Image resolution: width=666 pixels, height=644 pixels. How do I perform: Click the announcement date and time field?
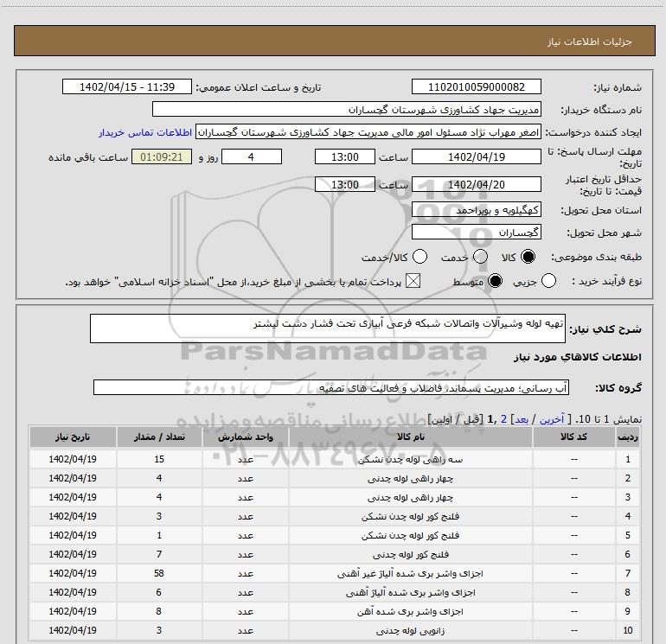(x=127, y=87)
